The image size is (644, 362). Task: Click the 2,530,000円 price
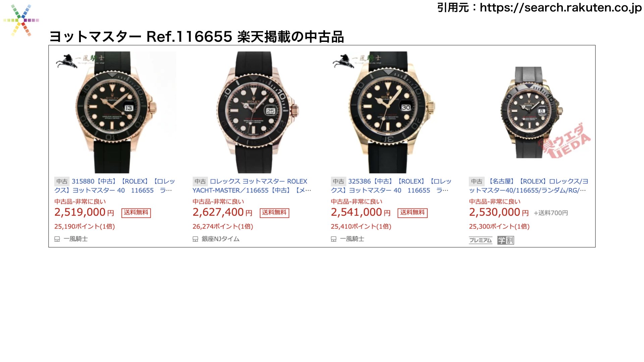(x=498, y=212)
